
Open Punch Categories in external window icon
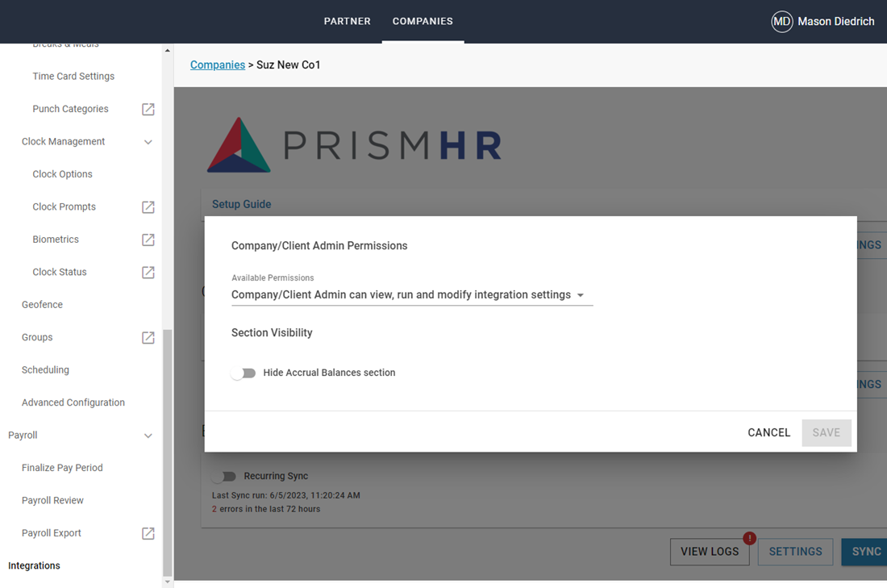click(148, 109)
